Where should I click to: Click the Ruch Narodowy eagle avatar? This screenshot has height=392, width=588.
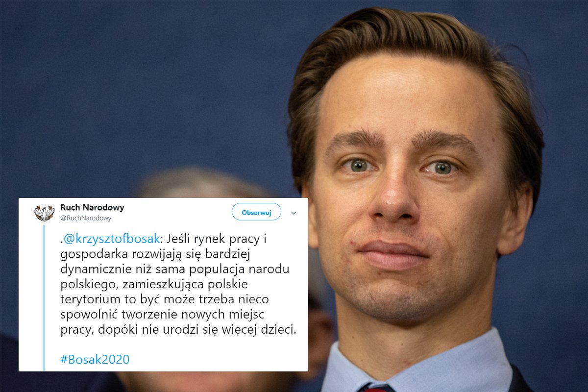[44, 213]
